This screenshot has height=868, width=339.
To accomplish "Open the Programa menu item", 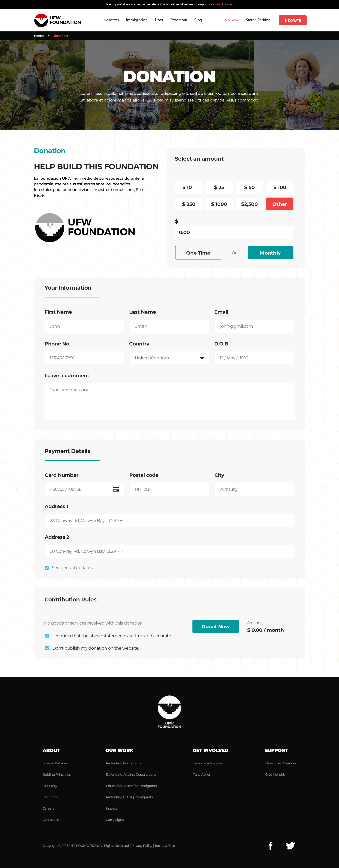I will 179,20.
